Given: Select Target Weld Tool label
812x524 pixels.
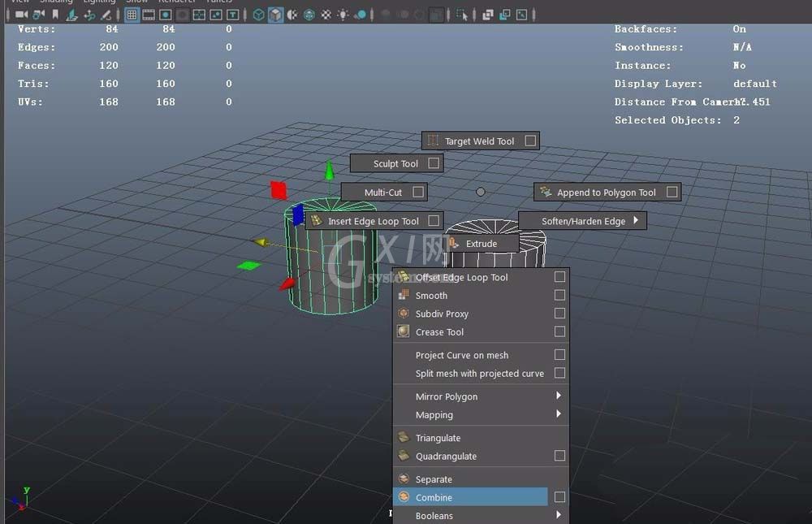Looking at the screenshot, I should pos(480,141).
